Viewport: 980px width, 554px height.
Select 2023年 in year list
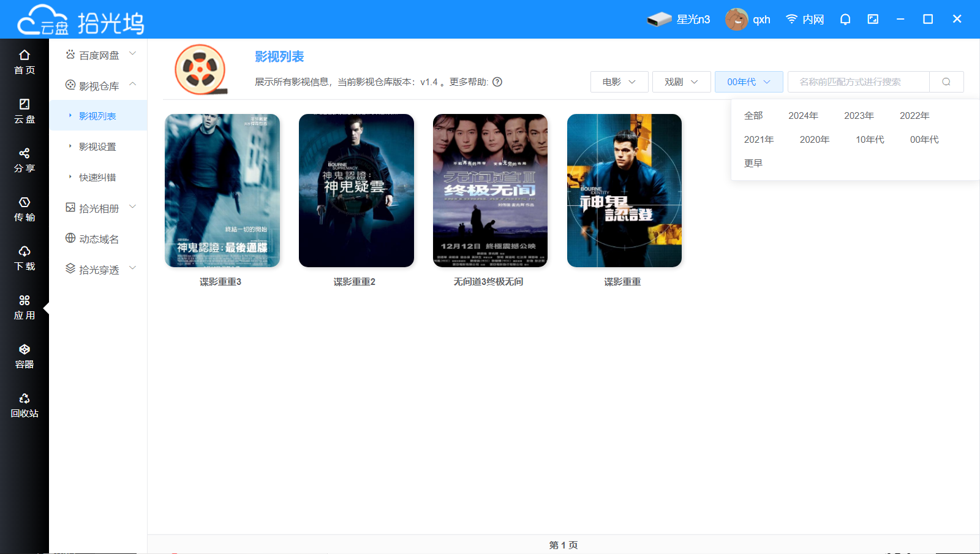[859, 116]
